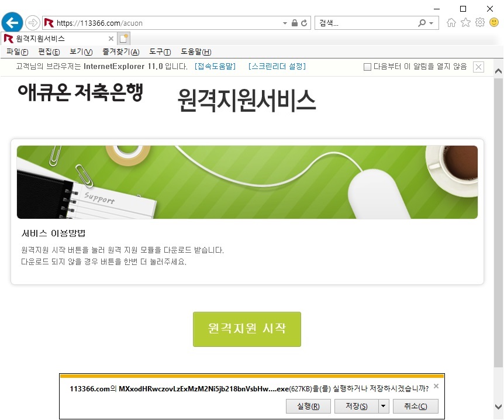Open the 도움말(H) menu
504x420 pixels.
pyautogui.click(x=196, y=52)
